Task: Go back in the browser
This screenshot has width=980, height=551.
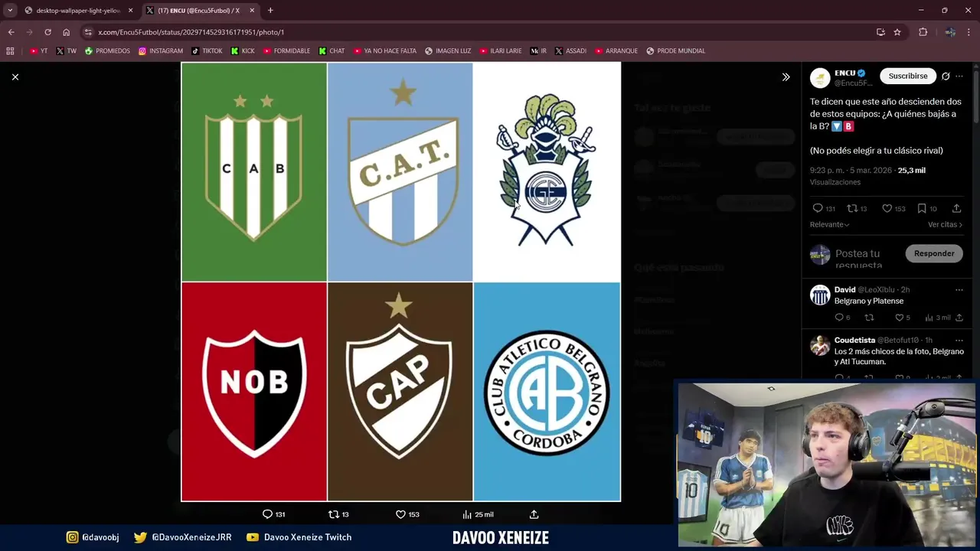Action: [11, 32]
